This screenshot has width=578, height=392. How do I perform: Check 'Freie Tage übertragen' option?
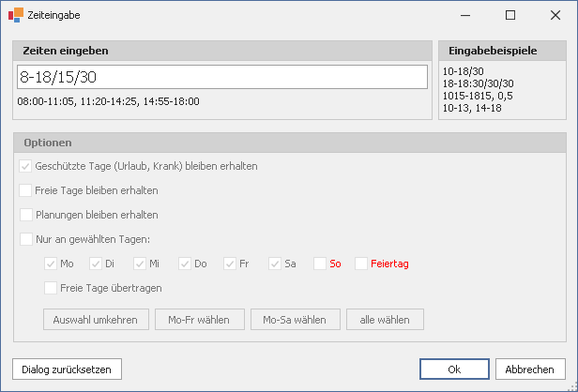51,288
